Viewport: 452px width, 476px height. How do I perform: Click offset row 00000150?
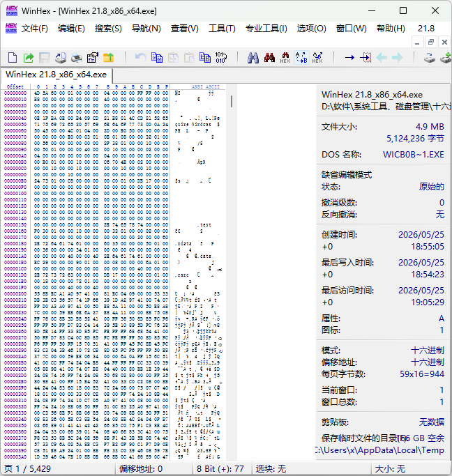coord(15,224)
